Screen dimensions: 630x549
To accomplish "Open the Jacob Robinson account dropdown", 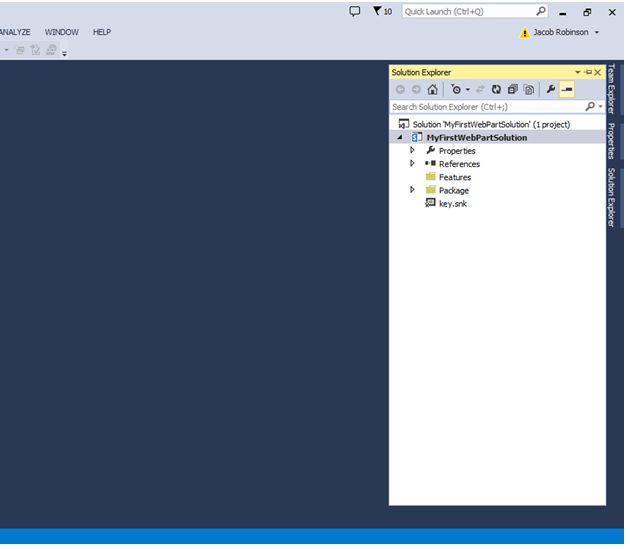I will pos(597,32).
